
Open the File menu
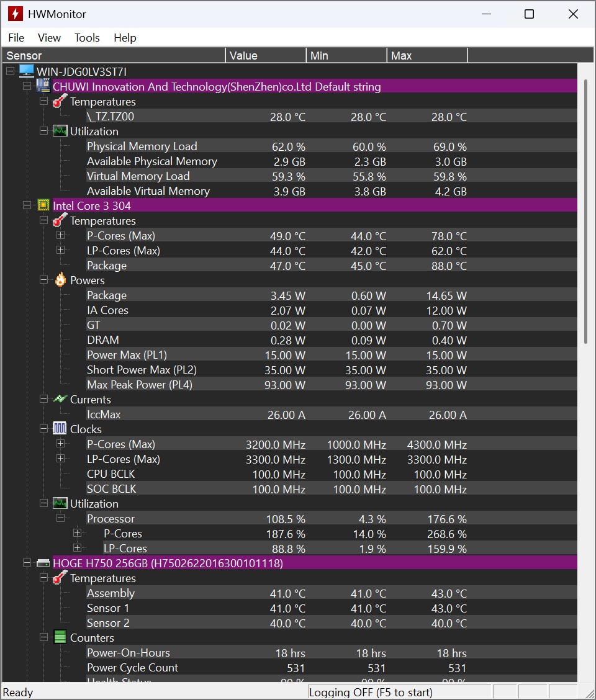pos(16,38)
